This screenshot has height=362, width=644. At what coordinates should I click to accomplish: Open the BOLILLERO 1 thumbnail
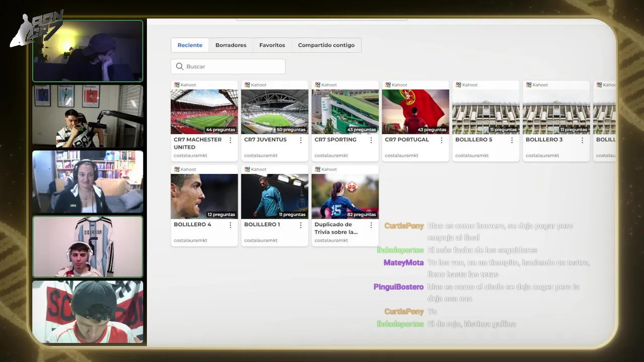(x=275, y=196)
